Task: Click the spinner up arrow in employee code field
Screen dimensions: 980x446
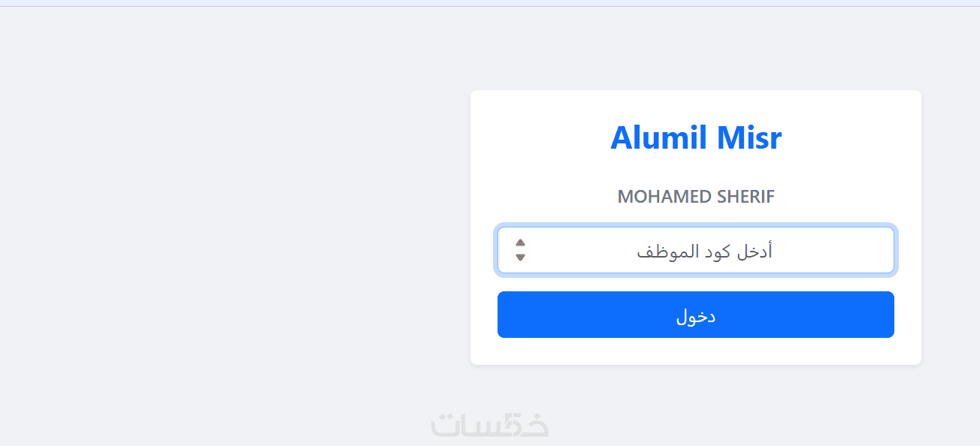Action: click(520, 243)
